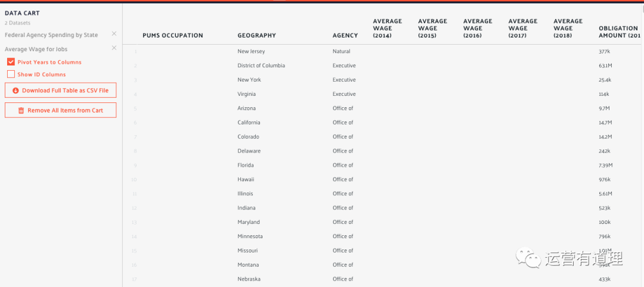Click Average Wage (2016) column header
This screenshot has width=644, height=287.
tap(478, 29)
